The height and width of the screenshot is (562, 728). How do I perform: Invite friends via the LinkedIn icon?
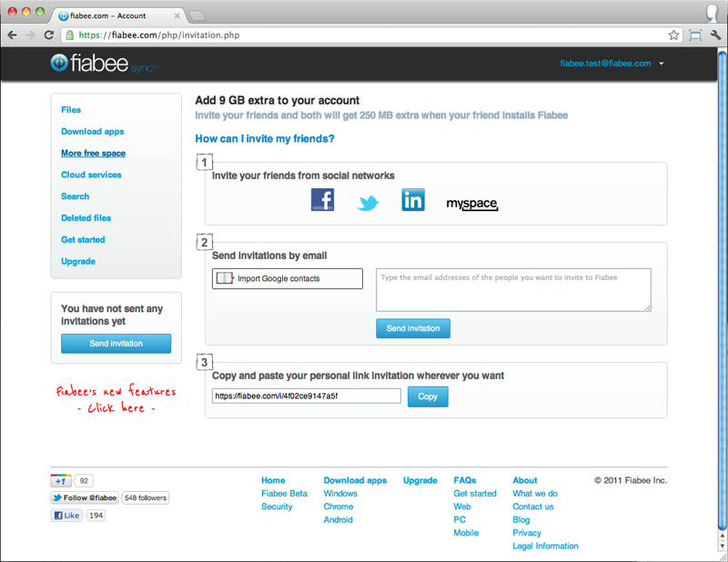[413, 200]
